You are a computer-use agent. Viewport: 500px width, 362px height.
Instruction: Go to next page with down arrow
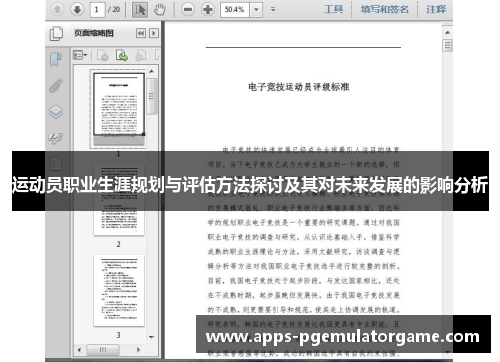[77, 9]
